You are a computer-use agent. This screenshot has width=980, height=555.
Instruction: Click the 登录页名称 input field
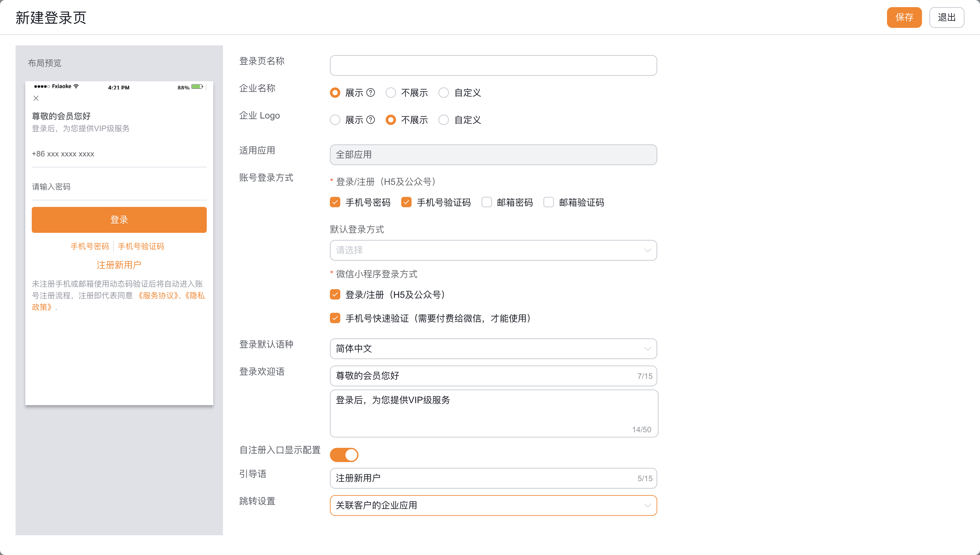493,65
